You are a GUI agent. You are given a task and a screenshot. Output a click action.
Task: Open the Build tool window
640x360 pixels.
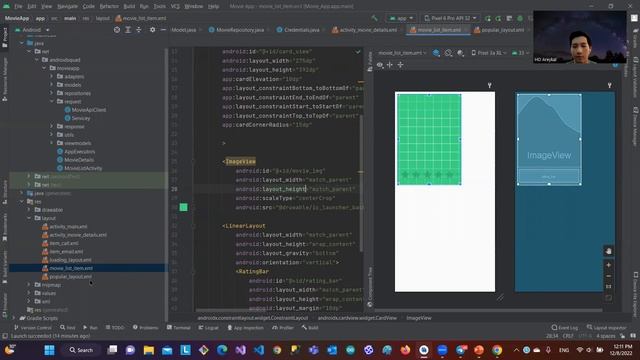click(310, 328)
